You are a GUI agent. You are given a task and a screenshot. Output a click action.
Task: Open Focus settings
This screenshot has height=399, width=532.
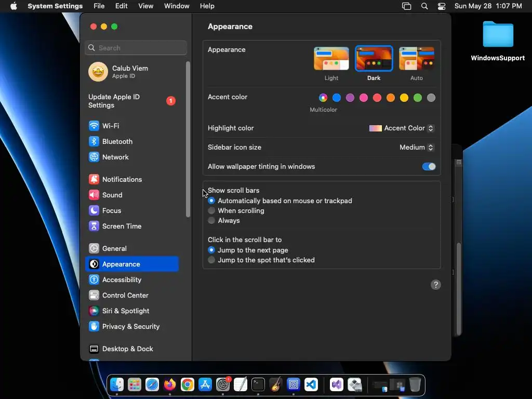click(x=131, y=211)
